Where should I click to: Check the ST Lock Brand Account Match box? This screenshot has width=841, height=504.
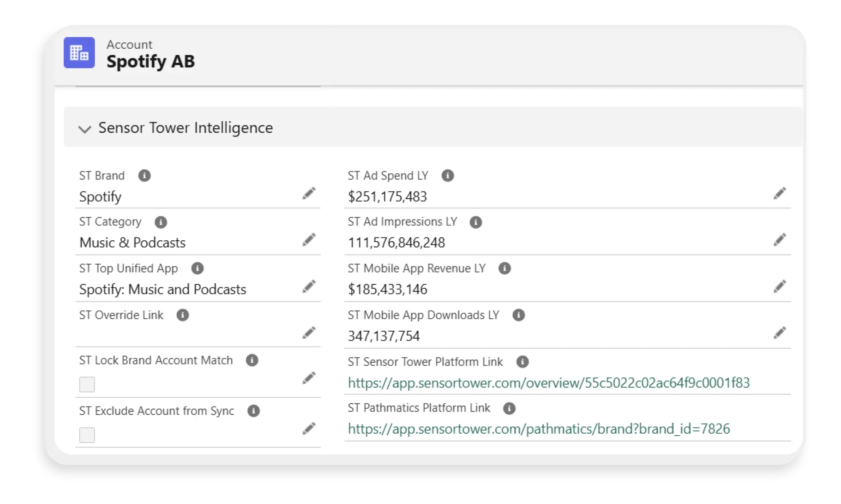point(87,384)
